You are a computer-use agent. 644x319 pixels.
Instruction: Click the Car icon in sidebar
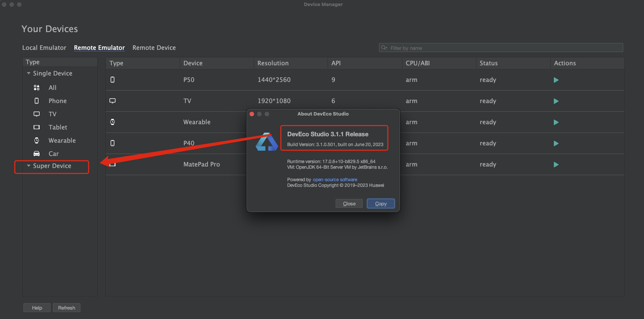(x=37, y=154)
